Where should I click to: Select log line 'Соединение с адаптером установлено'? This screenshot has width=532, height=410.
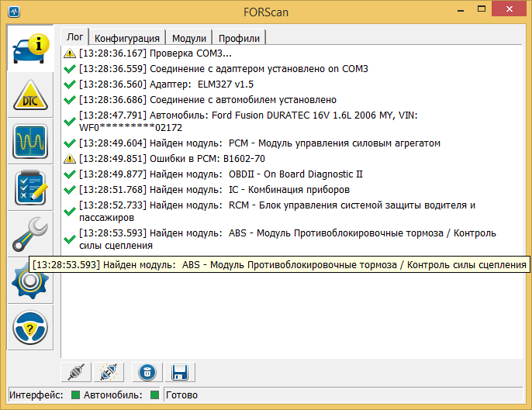223,69
